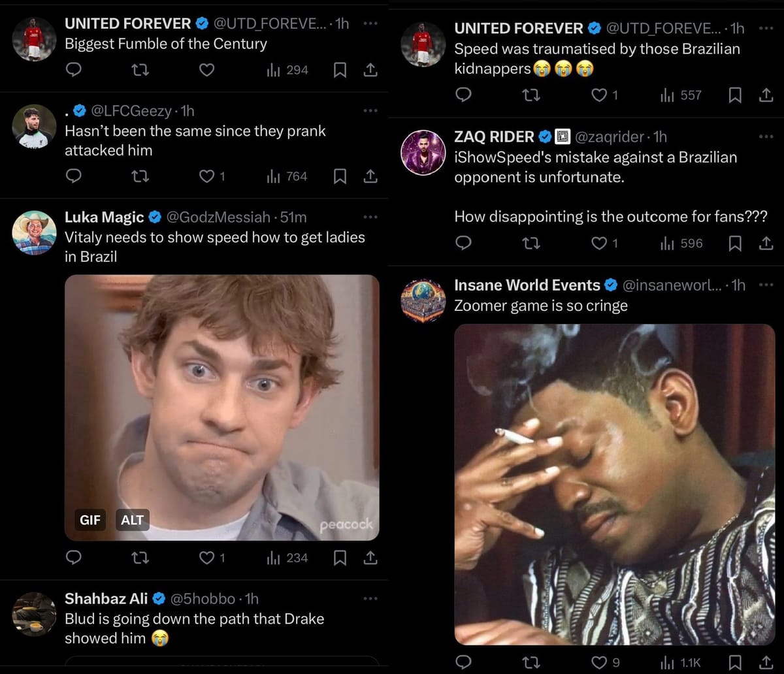This screenshot has height=674, width=784.
Task: Share the Insane World Events tweet
Action: [766, 662]
